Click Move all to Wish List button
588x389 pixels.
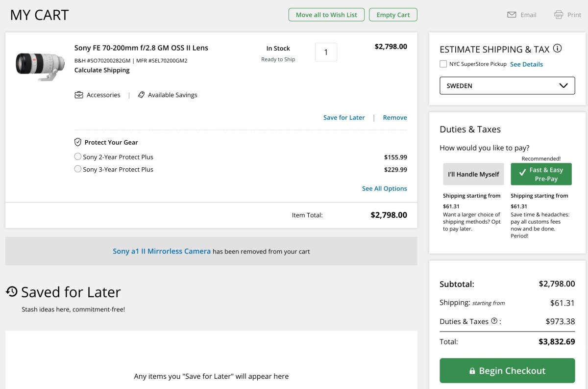(326, 15)
